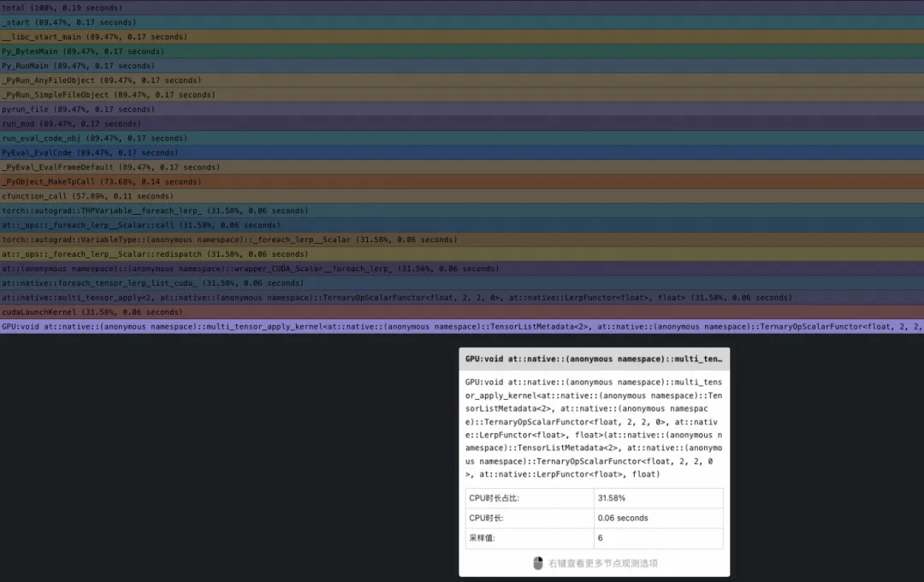Screen dimensions: 924x582
Task: Click the 31.58% value in tooltip table
Action: pyautogui.click(x=611, y=497)
